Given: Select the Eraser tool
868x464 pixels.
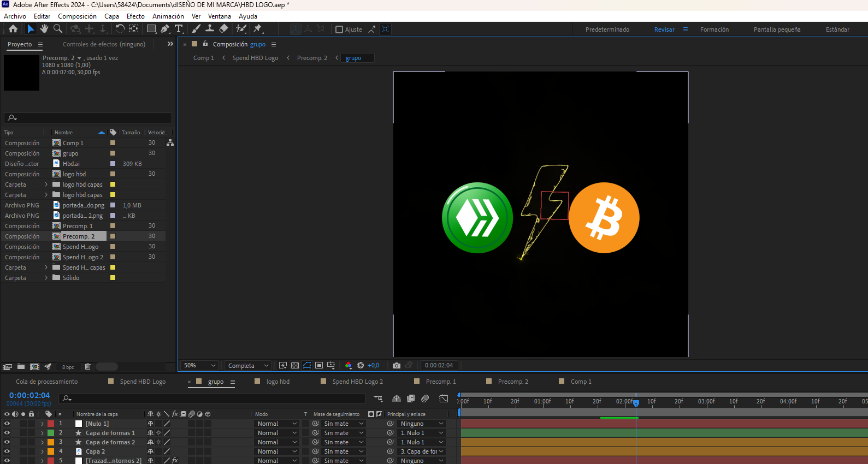Looking at the screenshot, I should (x=223, y=29).
